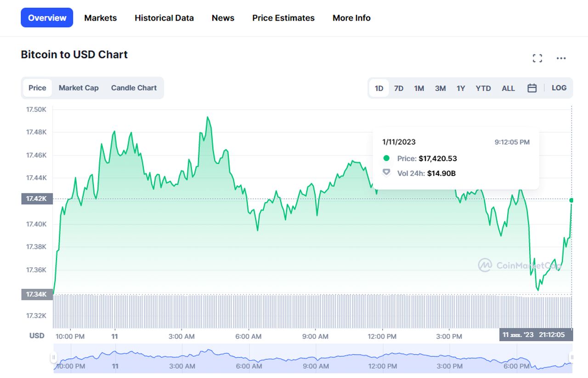Screen dimensions: 588x378
Task: Select the 1Y time range
Action: pos(461,88)
